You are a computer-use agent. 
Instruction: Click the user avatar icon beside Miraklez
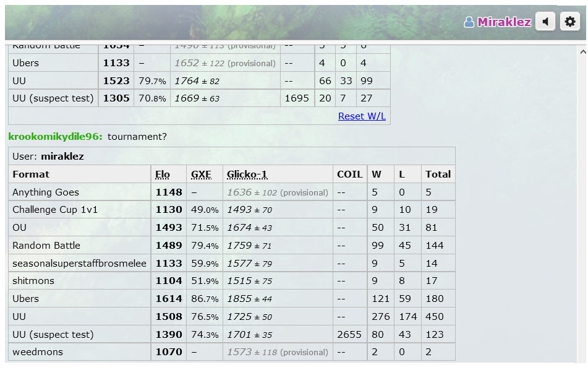click(469, 22)
